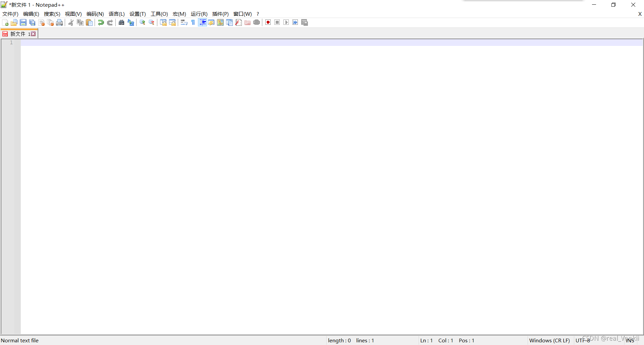Open the Function List icon

(238, 22)
